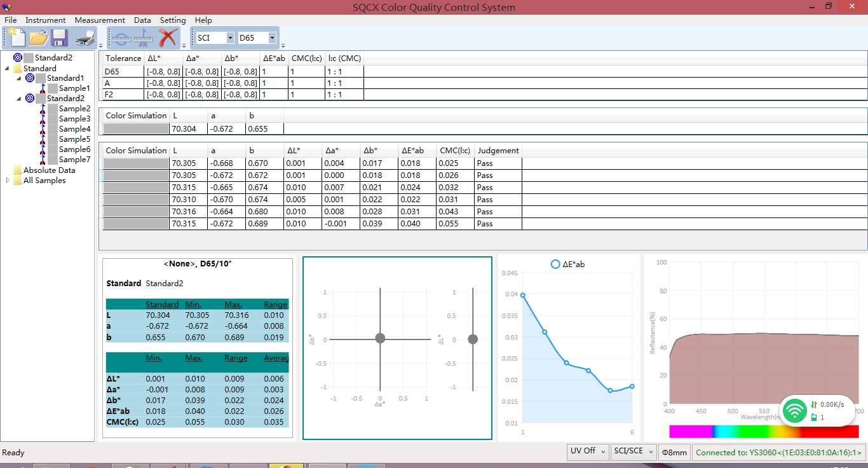Click the F2 tolerance row label
Image resolution: width=868 pixels, height=468 pixels.
[109, 95]
